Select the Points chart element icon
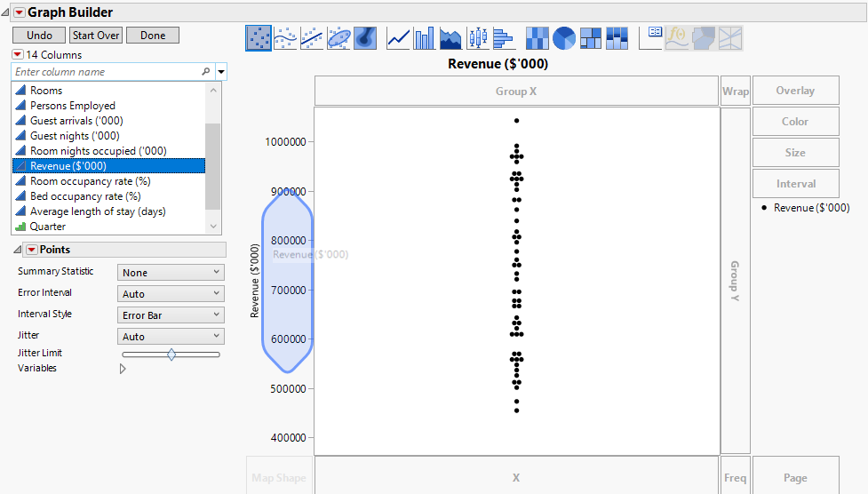The width and height of the screenshot is (868, 494). [259, 38]
